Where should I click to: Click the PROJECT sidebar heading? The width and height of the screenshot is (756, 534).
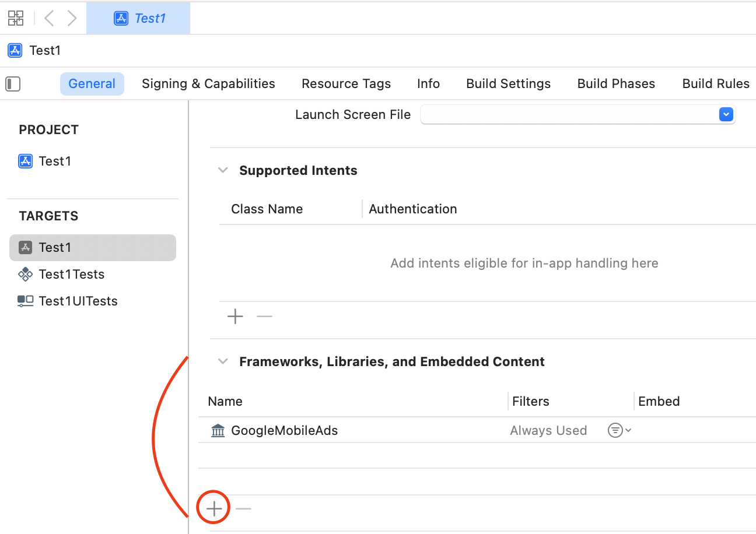click(x=48, y=130)
